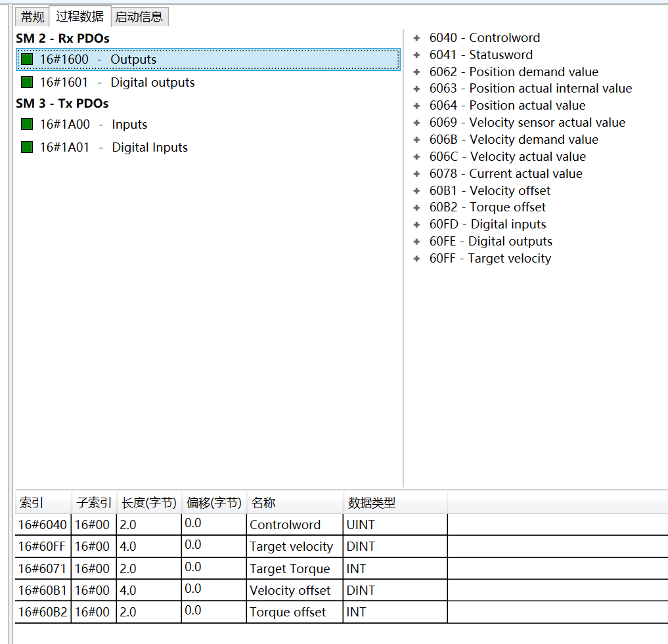Select 16#1A00 Inputs PDO entry
The width and height of the screenshot is (668, 644).
click(x=93, y=125)
